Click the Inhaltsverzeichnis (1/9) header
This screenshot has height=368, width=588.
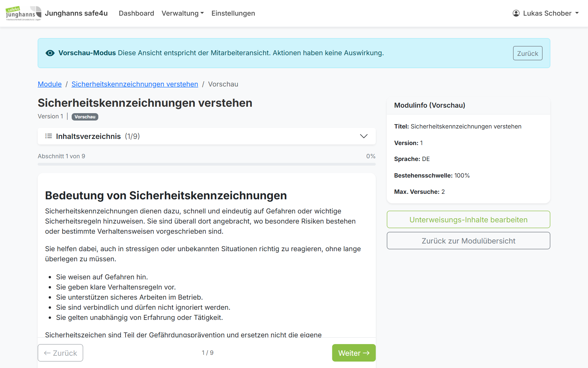tap(207, 136)
